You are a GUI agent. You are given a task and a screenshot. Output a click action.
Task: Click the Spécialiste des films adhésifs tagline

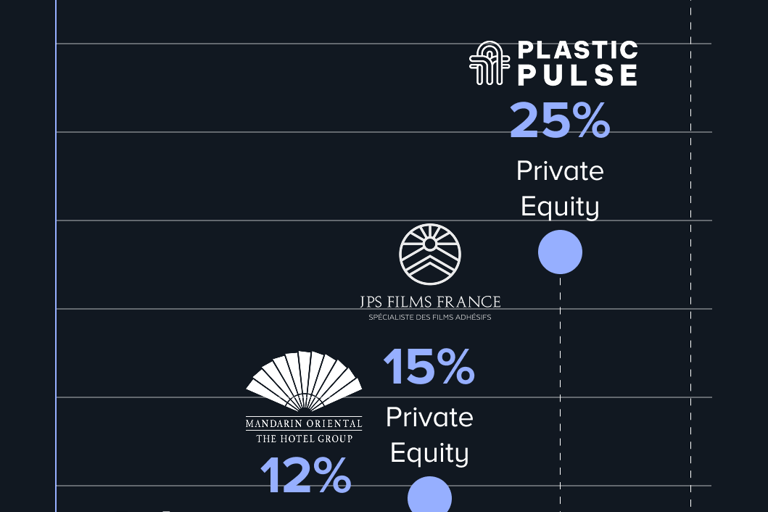[x=430, y=317]
